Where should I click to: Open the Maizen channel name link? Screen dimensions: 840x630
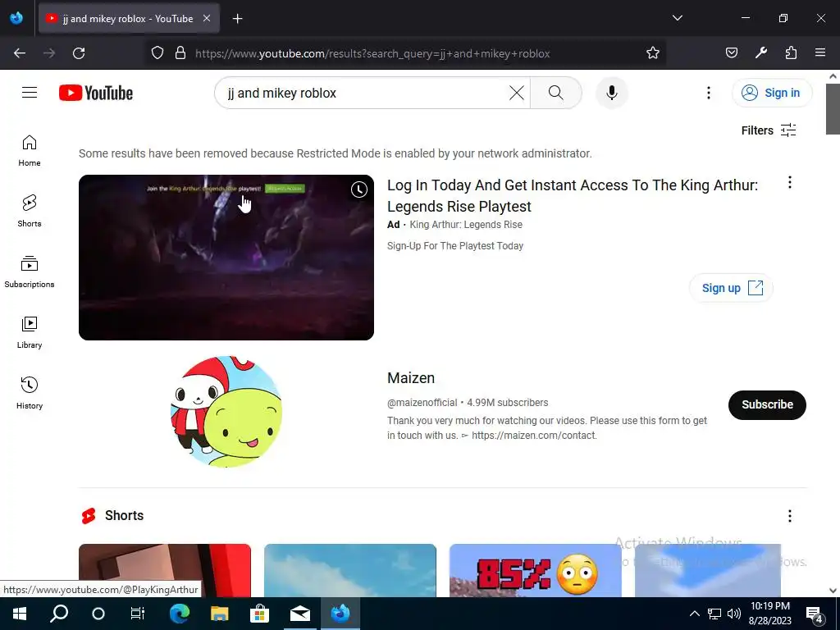point(411,377)
